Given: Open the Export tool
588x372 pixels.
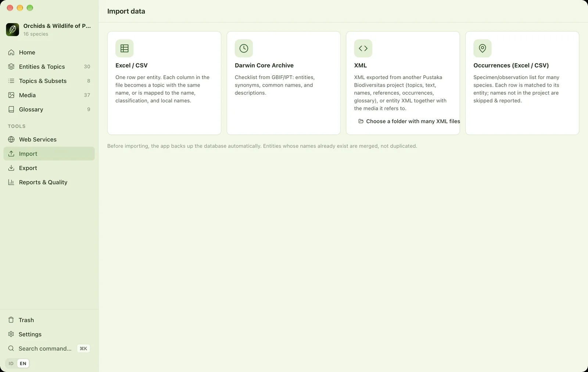Looking at the screenshot, I should [x=49, y=168].
